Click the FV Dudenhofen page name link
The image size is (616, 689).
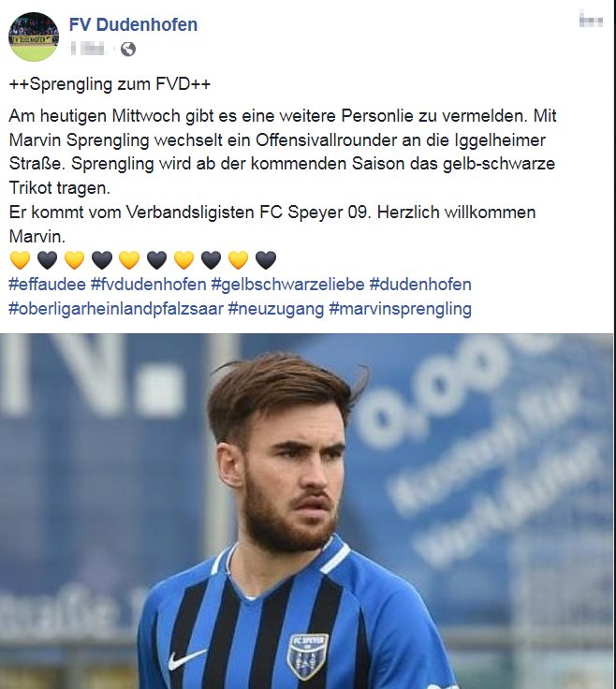[133, 24]
